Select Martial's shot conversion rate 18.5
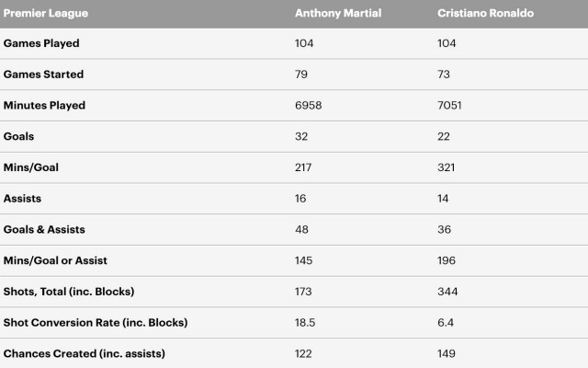The image size is (588, 368). point(305,323)
